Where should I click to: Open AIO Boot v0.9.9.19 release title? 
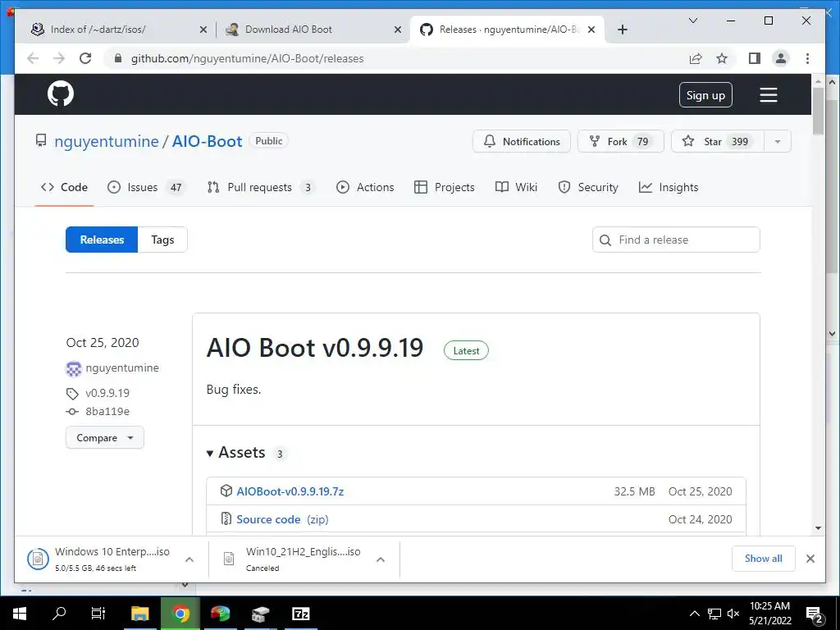315,348
